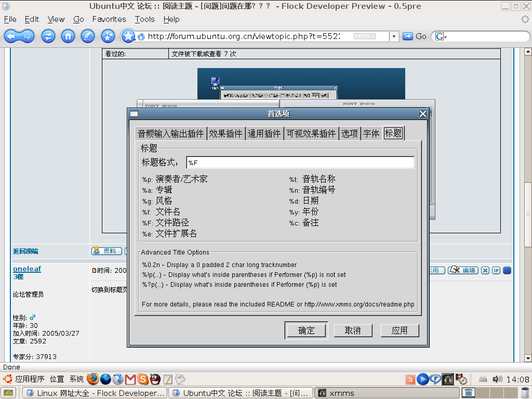Select the 标题 tab

(393, 132)
